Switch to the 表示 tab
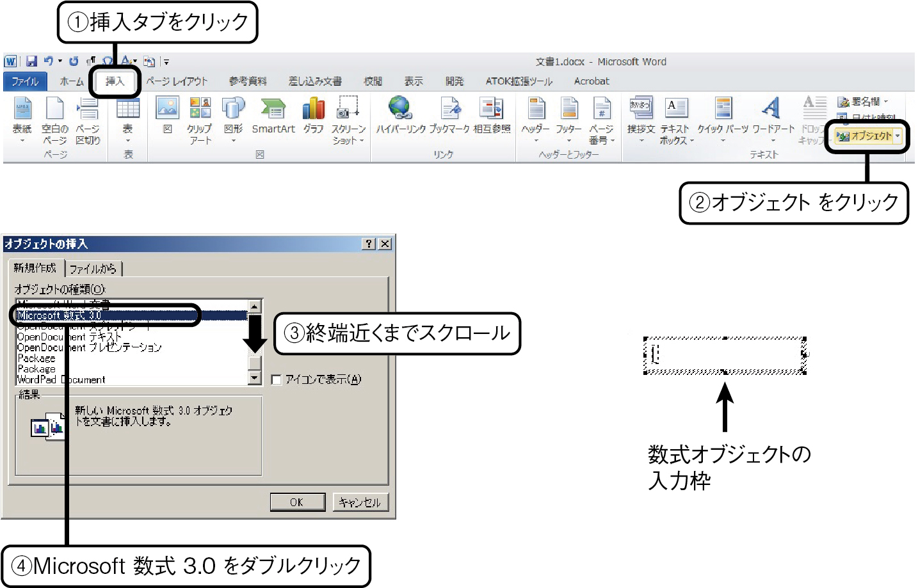 coord(414,81)
